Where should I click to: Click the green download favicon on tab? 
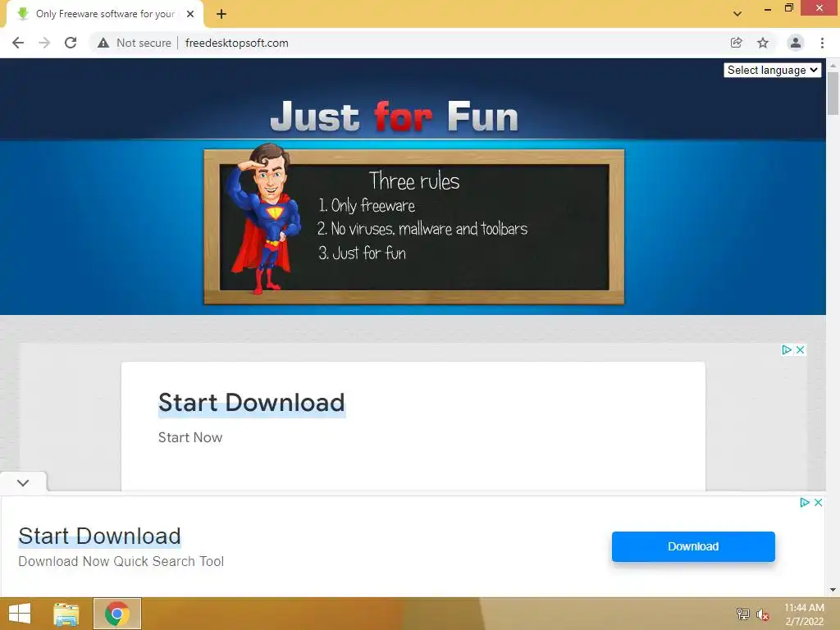pyautogui.click(x=22, y=14)
